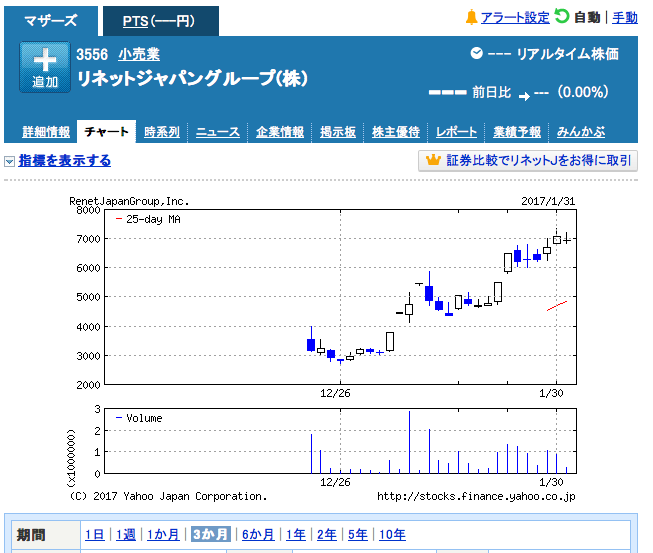Set chart period to 5年
653x553 pixels.
(358, 534)
